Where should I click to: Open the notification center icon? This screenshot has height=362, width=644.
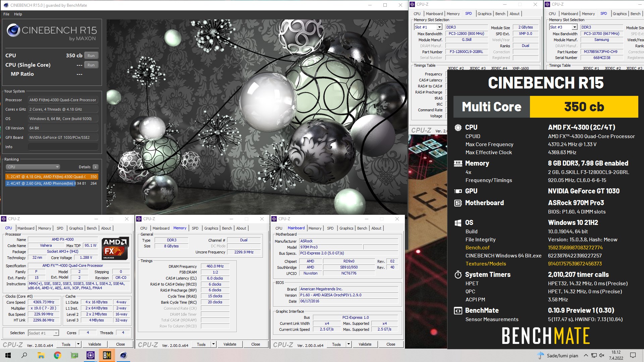(633, 355)
